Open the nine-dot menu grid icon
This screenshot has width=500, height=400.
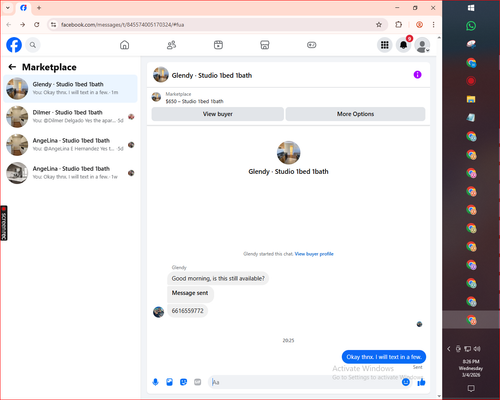coord(385,45)
